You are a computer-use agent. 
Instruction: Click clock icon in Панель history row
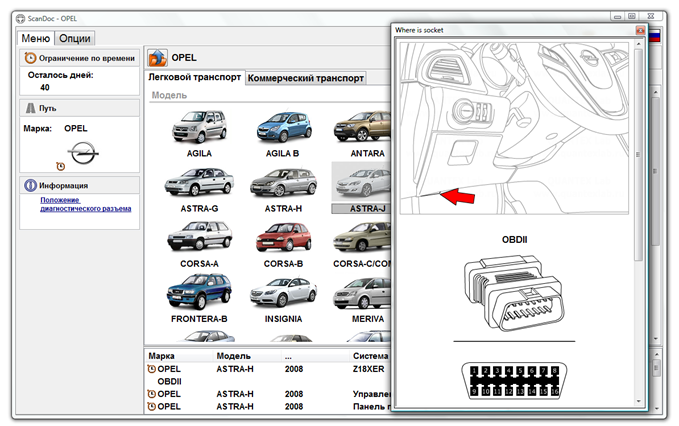[x=152, y=407]
